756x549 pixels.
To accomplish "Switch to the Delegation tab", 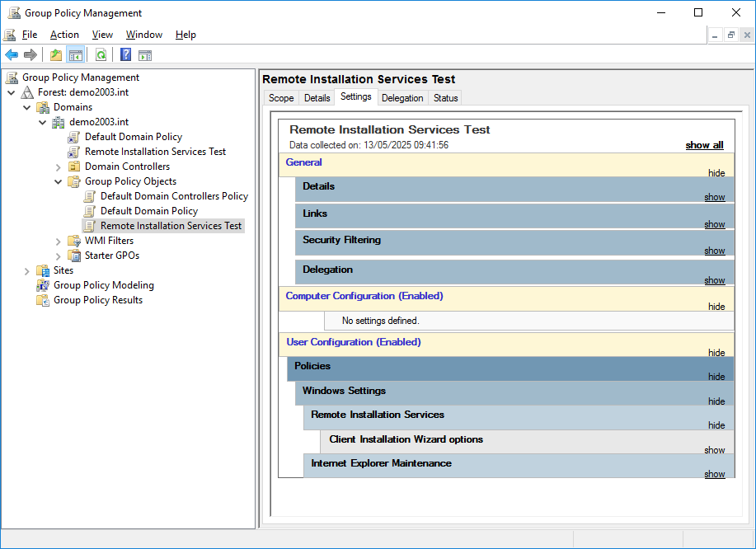I will coord(402,98).
